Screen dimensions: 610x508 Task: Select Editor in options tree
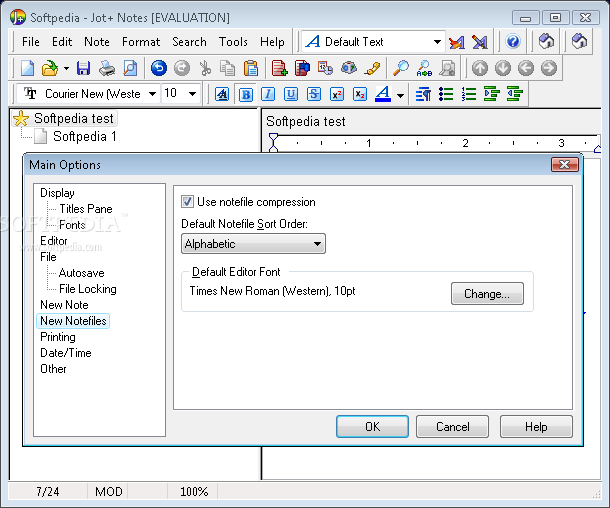(54, 241)
